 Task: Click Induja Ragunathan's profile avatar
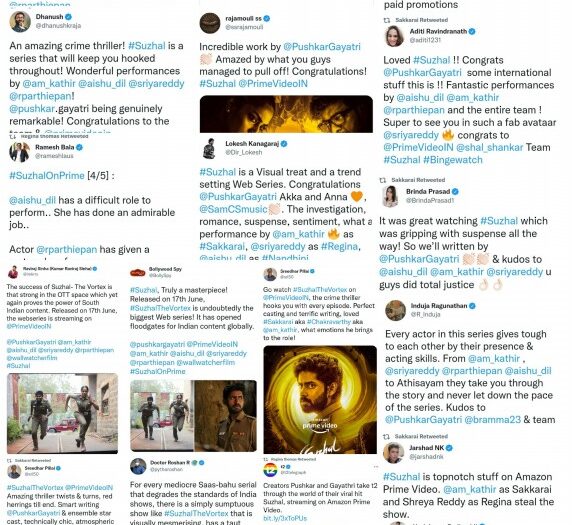pos(395,310)
